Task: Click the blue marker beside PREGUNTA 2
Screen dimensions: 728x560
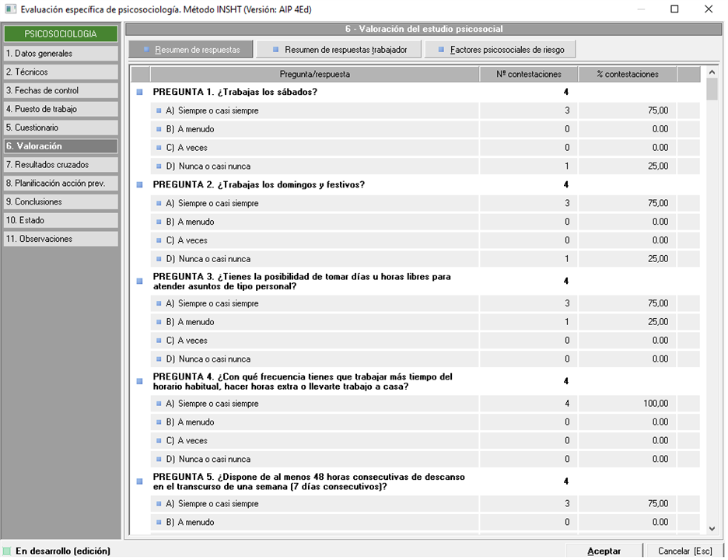Action: pos(140,185)
